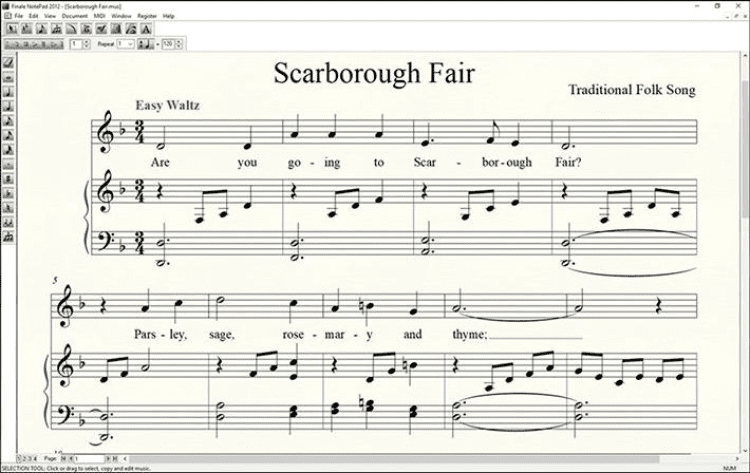Switch to layer 2 button
This screenshot has height=473, width=750.
tap(24, 459)
